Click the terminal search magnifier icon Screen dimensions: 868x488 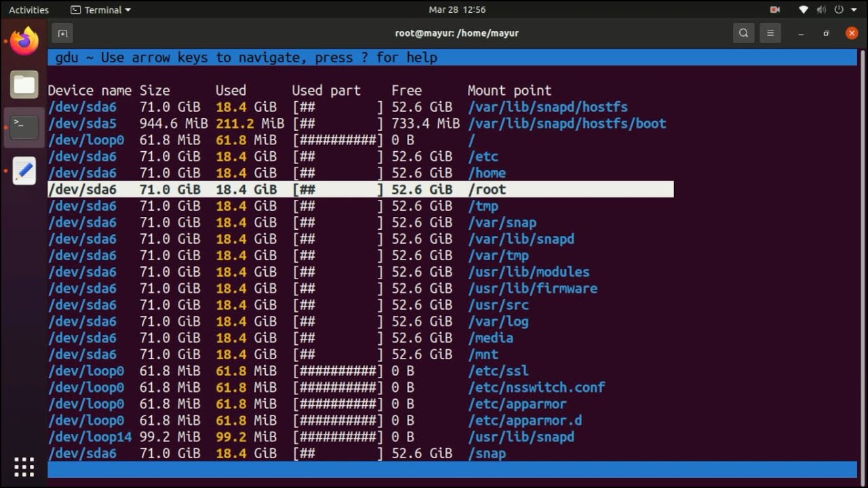click(744, 33)
